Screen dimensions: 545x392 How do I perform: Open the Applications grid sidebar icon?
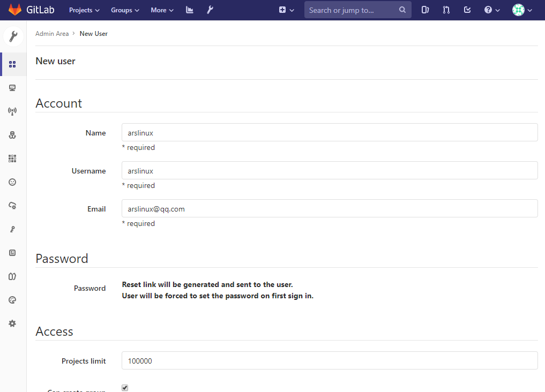12,159
